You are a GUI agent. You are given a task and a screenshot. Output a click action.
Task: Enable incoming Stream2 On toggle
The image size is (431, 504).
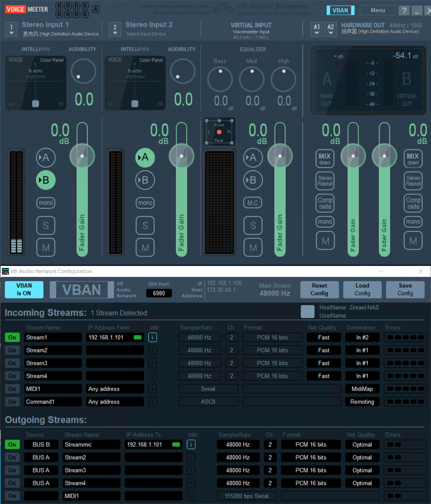coord(12,350)
